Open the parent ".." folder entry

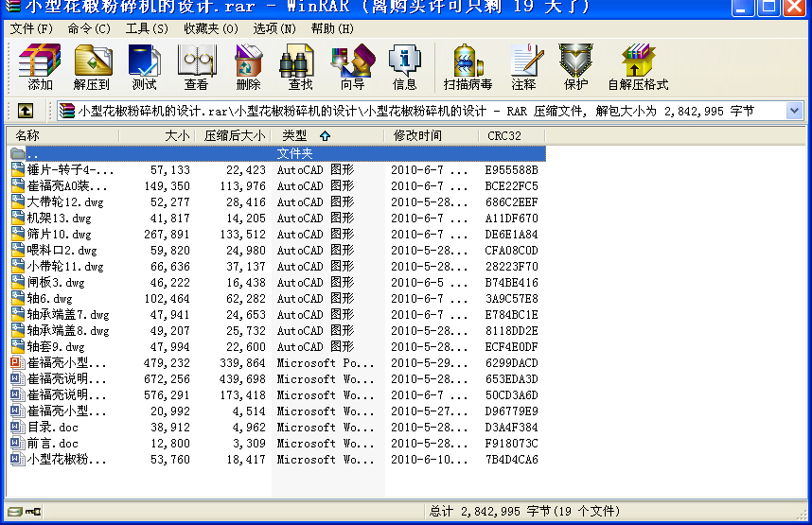(32, 153)
